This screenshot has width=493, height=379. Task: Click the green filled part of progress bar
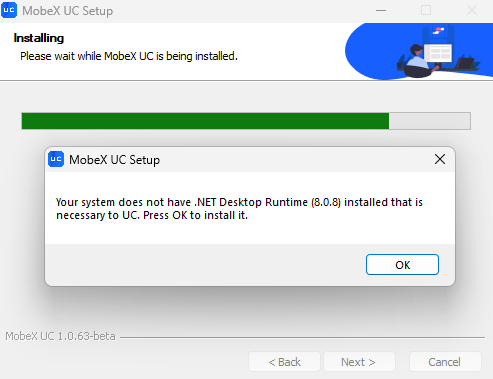[x=205, y=121]
